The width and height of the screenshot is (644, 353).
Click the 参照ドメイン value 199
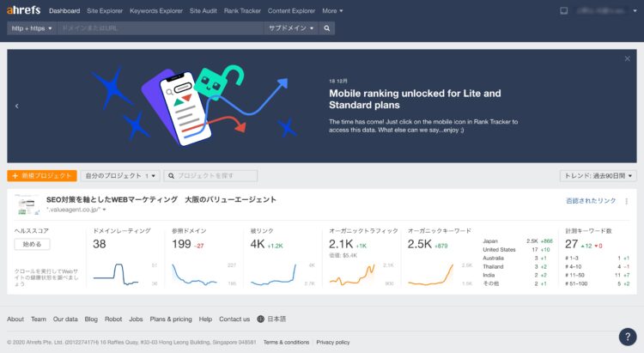click(x=181, y=244)
